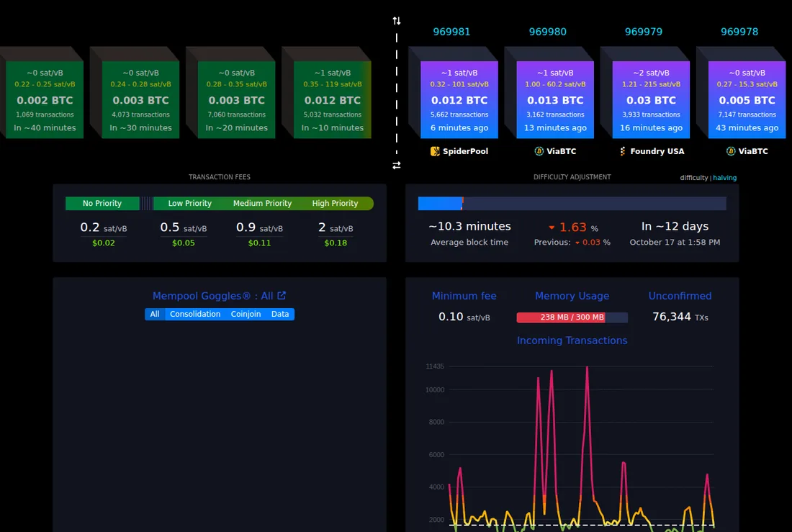Click the 1.63 % difficulty change value
This screenshot has height=532, width=792.
pos(573,227)
